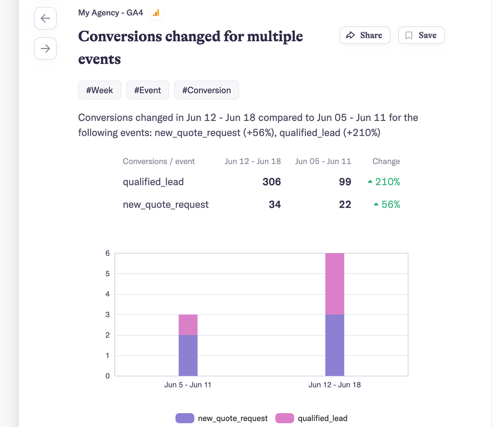Toggle the pink qualified_lead legend swatch

284,418
